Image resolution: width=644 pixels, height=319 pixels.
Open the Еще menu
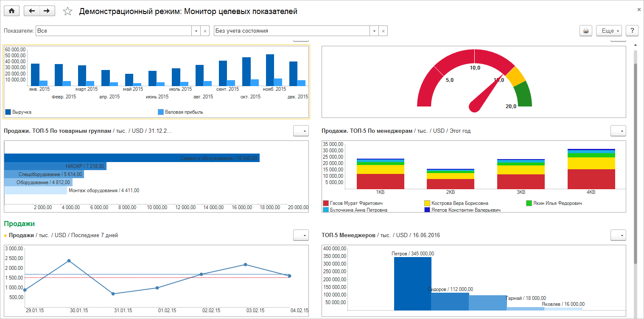[609, 31]
